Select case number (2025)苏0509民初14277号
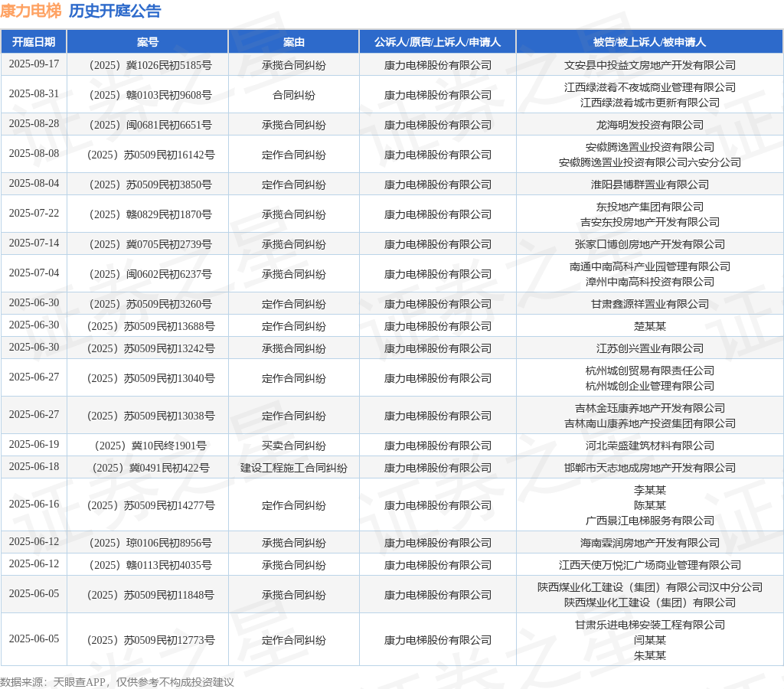 (151, 505)
